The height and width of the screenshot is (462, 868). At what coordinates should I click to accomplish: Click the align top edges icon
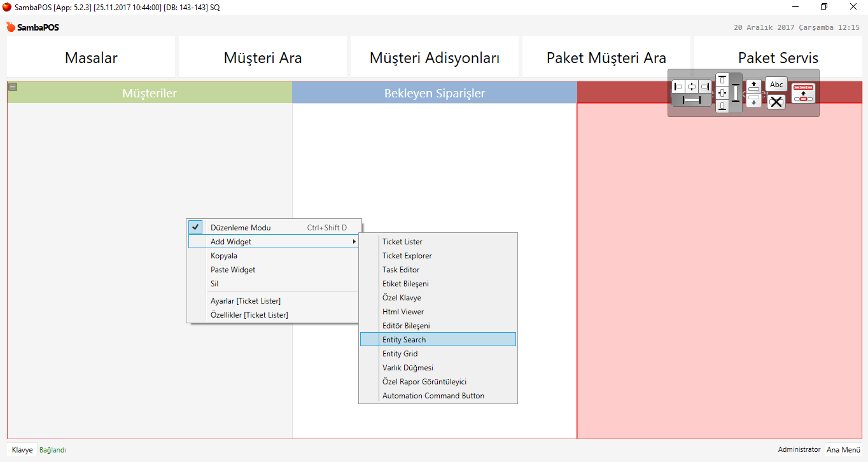point(722,80)
